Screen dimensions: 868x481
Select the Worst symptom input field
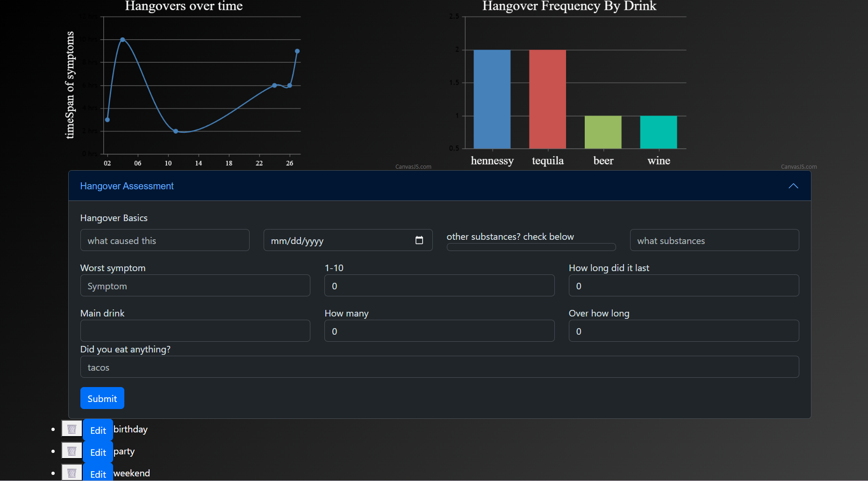[x=195, y=286]
